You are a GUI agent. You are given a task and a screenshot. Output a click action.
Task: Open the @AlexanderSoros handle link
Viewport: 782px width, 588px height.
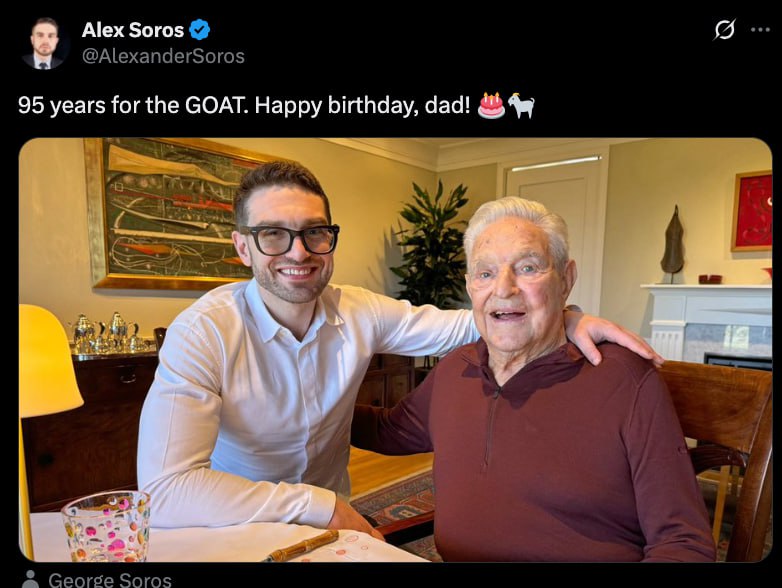163,56
